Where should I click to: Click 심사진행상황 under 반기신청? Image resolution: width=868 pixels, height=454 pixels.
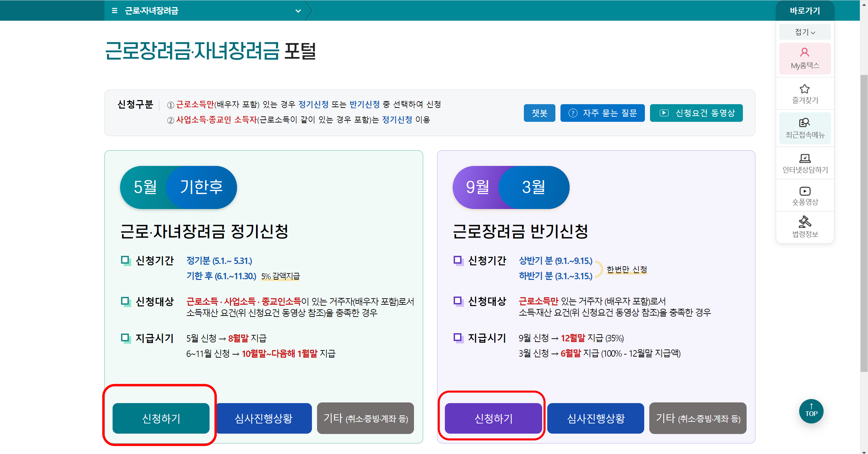pos(596,418)
